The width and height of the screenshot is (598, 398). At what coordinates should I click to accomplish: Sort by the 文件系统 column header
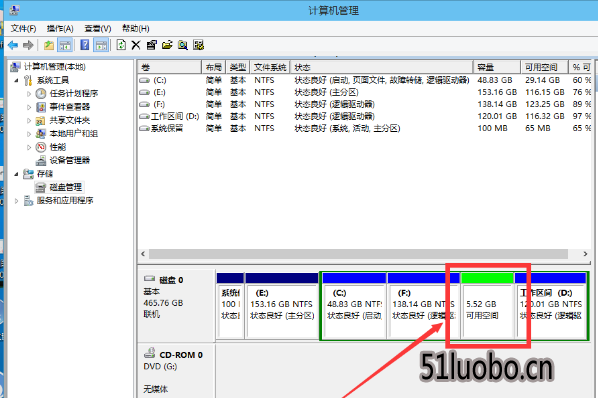point(270,67)
